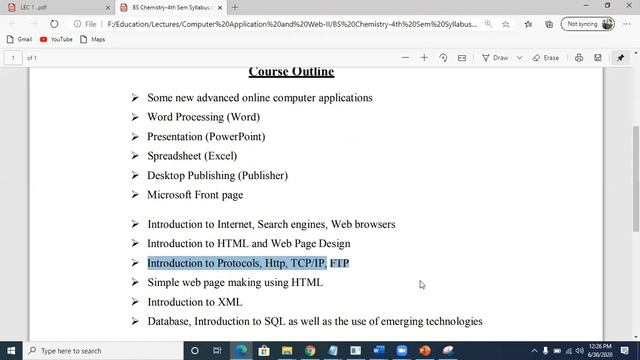Add this page to favorites star
The image size is (640, 360).
point(506,24)
